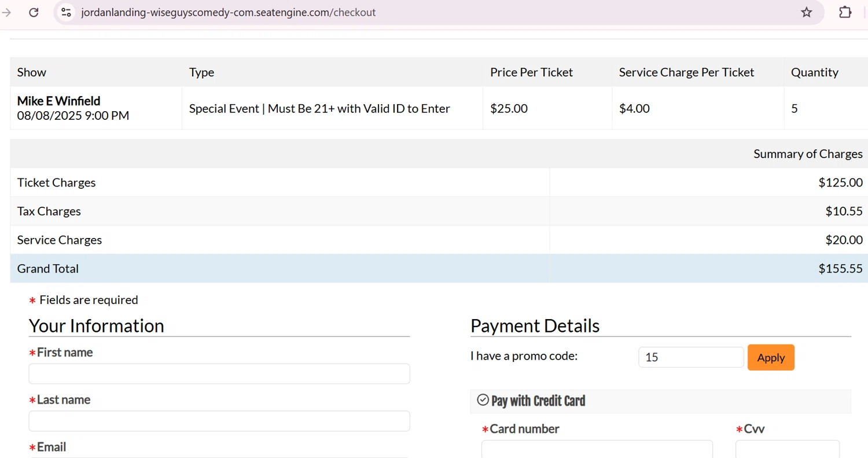
Task: Click the Service Charge Per Ticket header
Action: point(686,72)
